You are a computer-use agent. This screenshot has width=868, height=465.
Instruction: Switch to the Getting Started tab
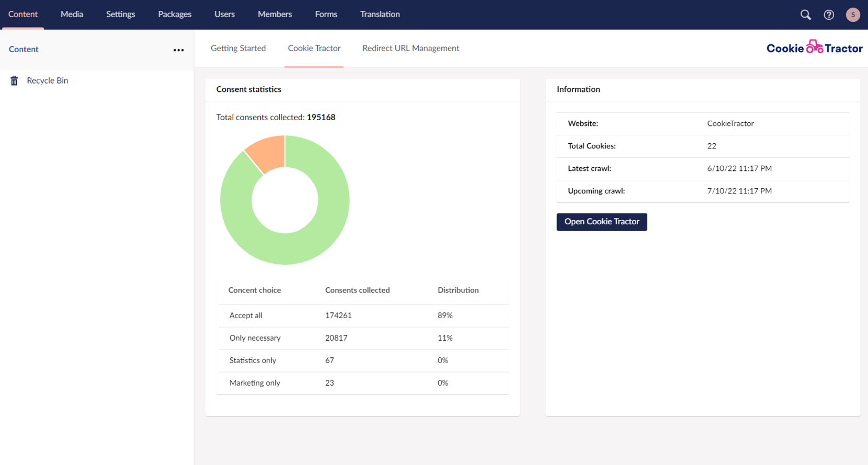pyautogui.click(x=238, y=48)
